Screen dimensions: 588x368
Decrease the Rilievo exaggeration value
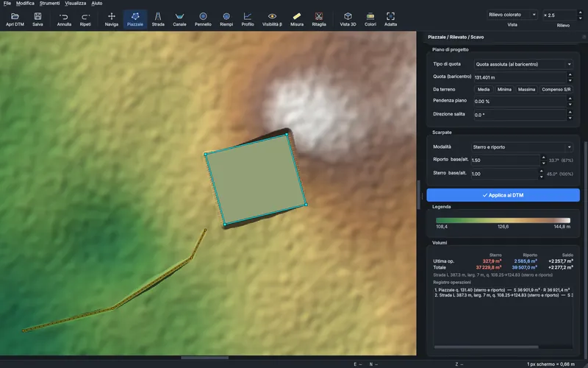[580, 18]
